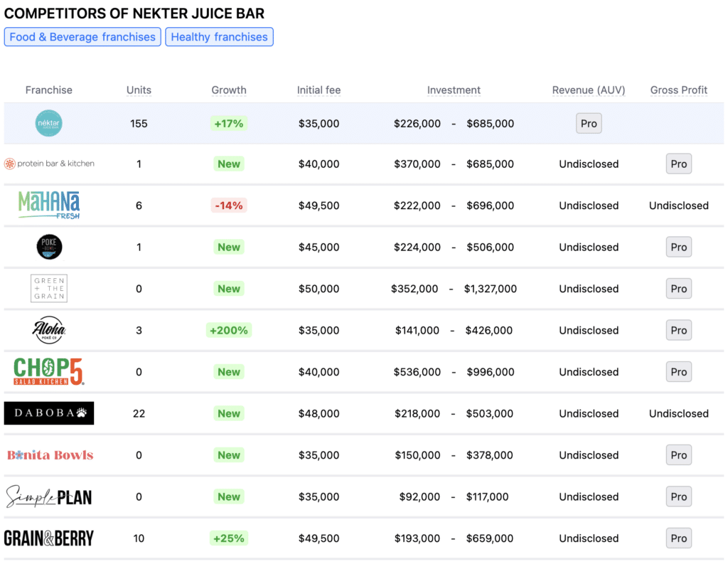Click Pro button in Chop5 row
This screenshot has width=728, height=564.
[679, 372]
